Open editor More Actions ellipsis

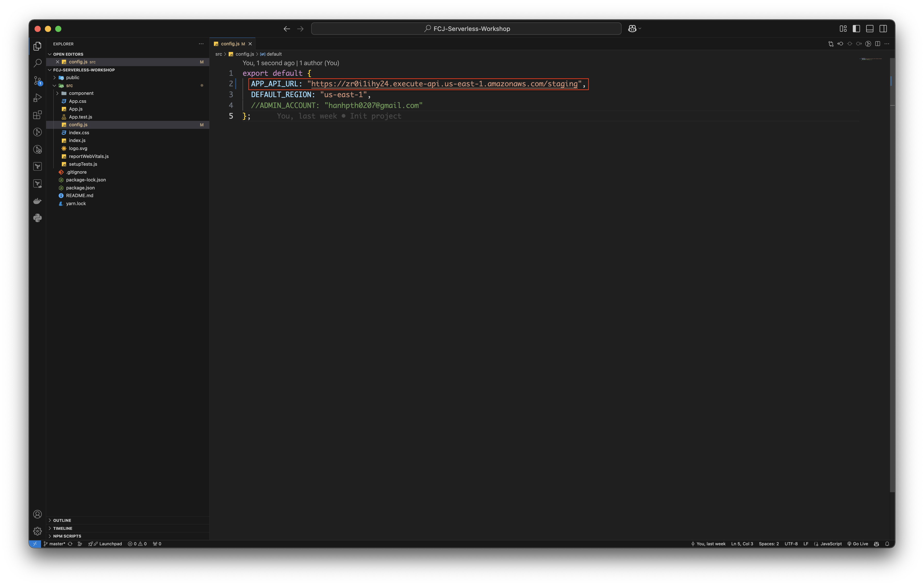[x=887, y=44]
